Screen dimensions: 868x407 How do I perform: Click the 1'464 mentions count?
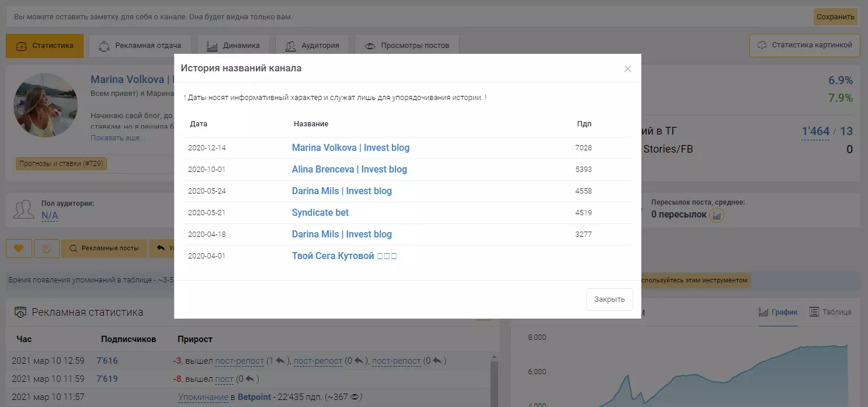point(815,132)
